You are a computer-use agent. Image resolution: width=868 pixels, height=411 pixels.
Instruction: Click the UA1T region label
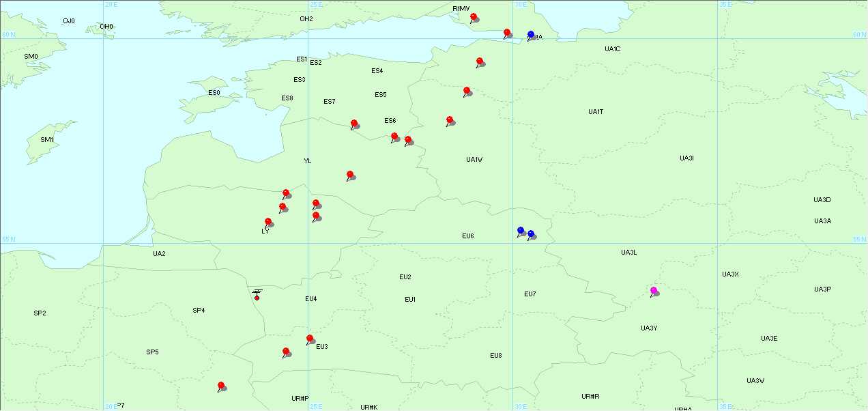(596, 112)
